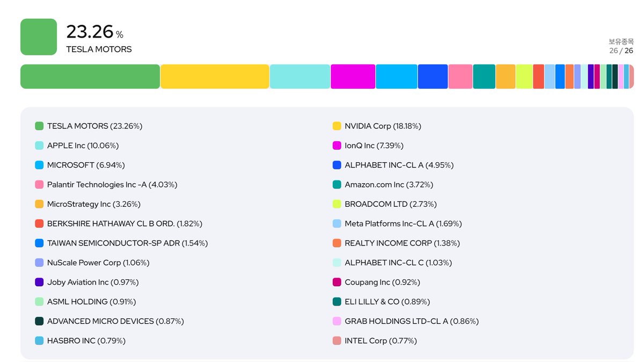Click the cyan legend square next to APPLE Inc
The height and width of the screenshot is (362, 644).
39,146
